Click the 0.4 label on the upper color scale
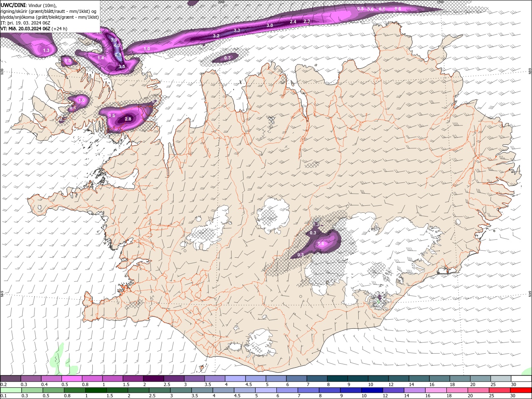Image resolution: width=532 pixels, height=399 pixels. (x=44, y=384)
